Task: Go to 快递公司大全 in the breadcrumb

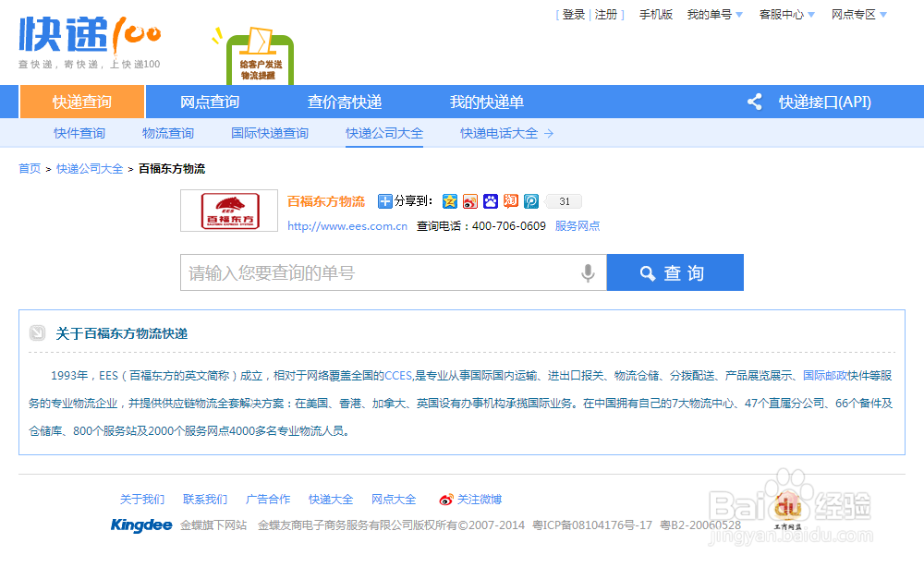Action: [x=90, y=169]
